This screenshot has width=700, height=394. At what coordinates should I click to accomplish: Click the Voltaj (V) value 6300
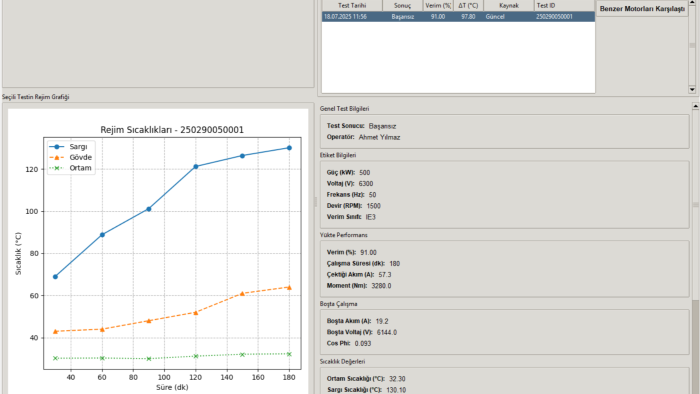(366, 184)
